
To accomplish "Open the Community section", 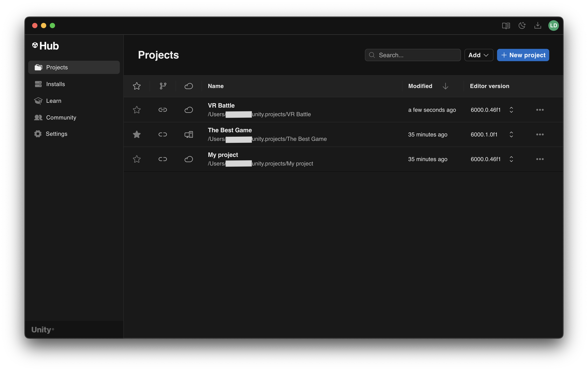I will 74,117.
